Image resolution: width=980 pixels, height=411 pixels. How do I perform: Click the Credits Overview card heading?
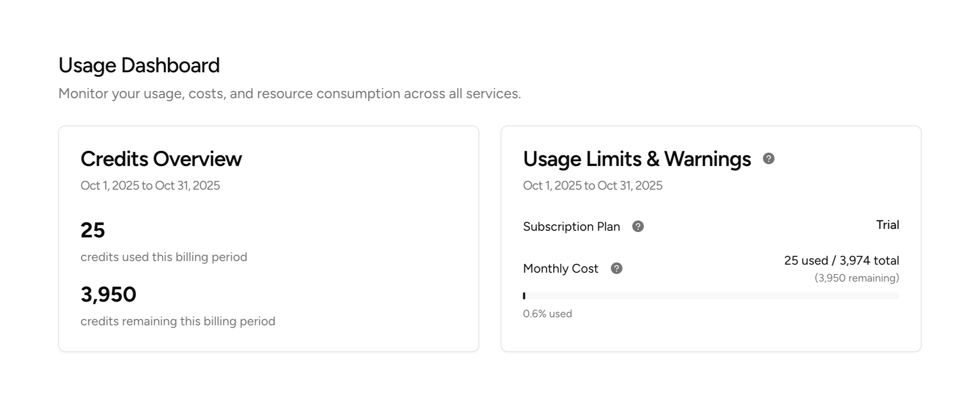[161, 159]
